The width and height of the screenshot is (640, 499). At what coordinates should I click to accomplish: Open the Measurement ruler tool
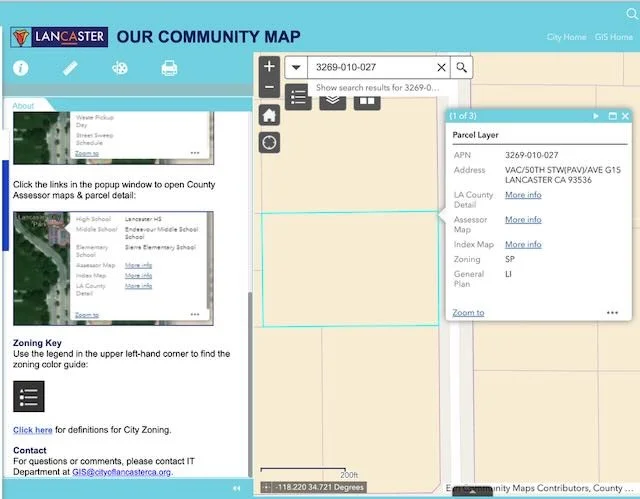(70, 69)
